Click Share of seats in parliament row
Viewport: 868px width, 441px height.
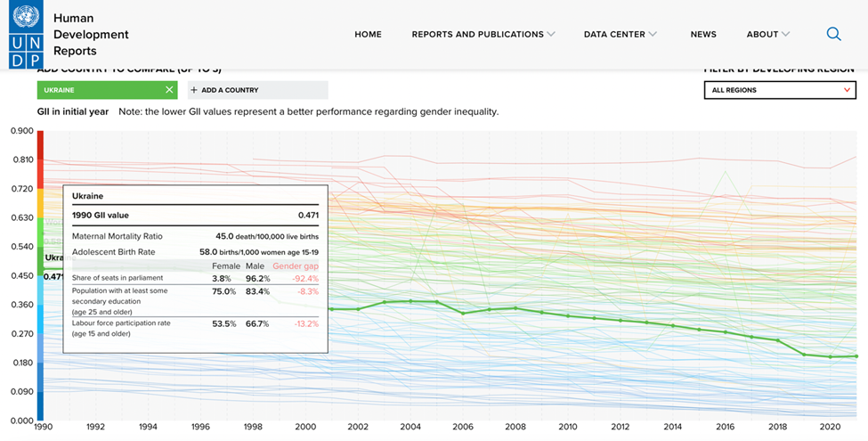point(195,278)
